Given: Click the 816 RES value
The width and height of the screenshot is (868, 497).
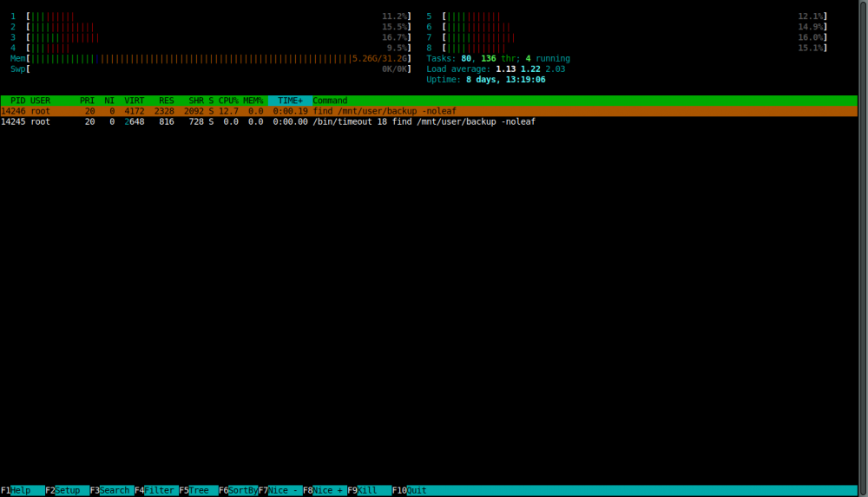Looking at the screenshot, I should pos(166,121).
